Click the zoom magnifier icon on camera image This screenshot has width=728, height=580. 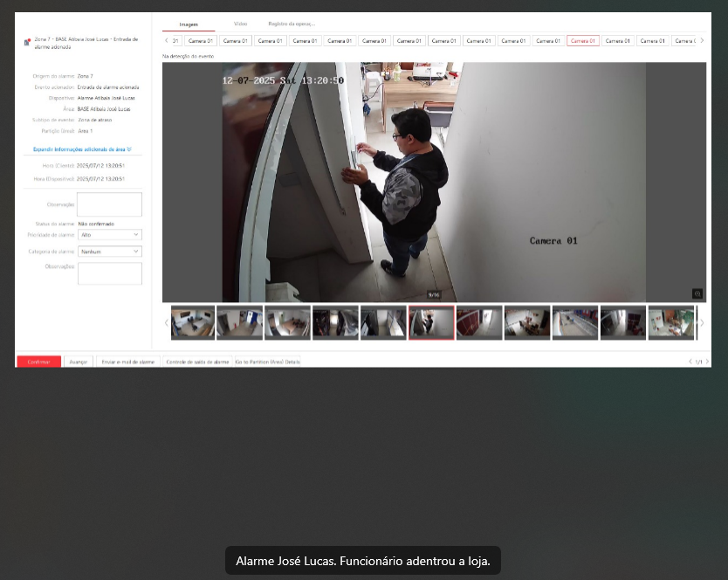(x=697, y=293)
